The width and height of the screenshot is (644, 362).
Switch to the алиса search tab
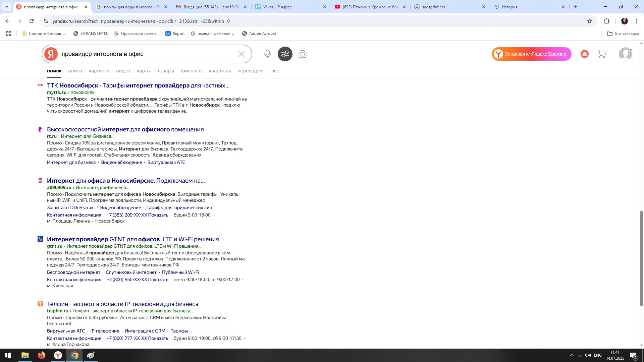click(75, 71)
